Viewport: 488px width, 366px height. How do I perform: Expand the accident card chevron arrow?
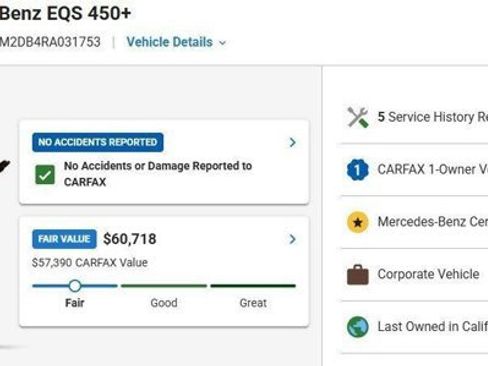tap(292, 142)
